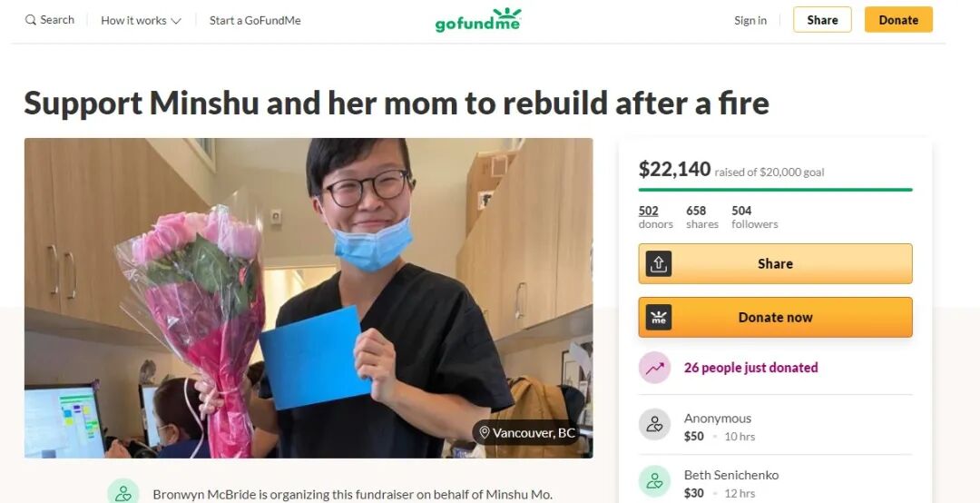Image resolution: width=980 pixels, height=503 pixels.
Task: Open the fundraiser photo of Minshu
Action: [309, 298]
